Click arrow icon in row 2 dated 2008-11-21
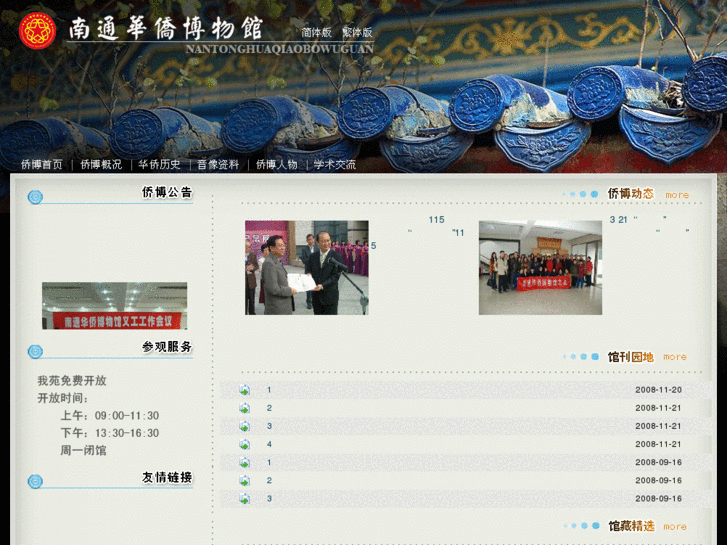The image size is (727, 545). [244, 408]
